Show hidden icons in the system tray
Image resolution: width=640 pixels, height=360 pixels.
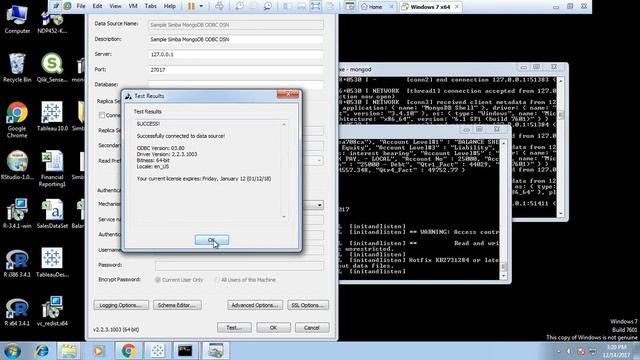click(558, 351)
